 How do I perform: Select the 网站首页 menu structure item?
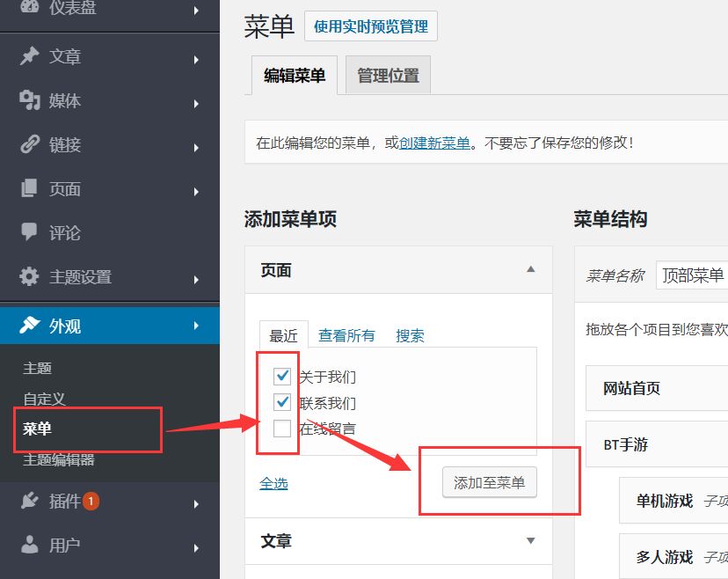coord(657,388)
